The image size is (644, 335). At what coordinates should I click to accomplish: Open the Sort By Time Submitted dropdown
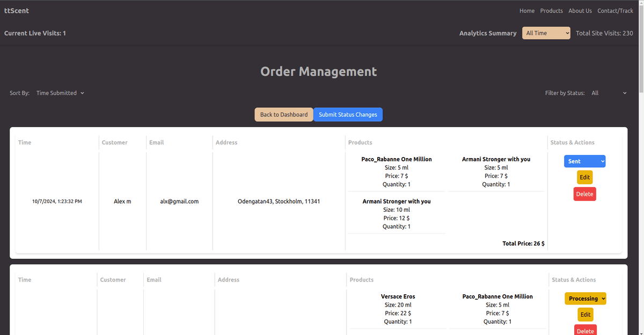click(x=60, y=93)
